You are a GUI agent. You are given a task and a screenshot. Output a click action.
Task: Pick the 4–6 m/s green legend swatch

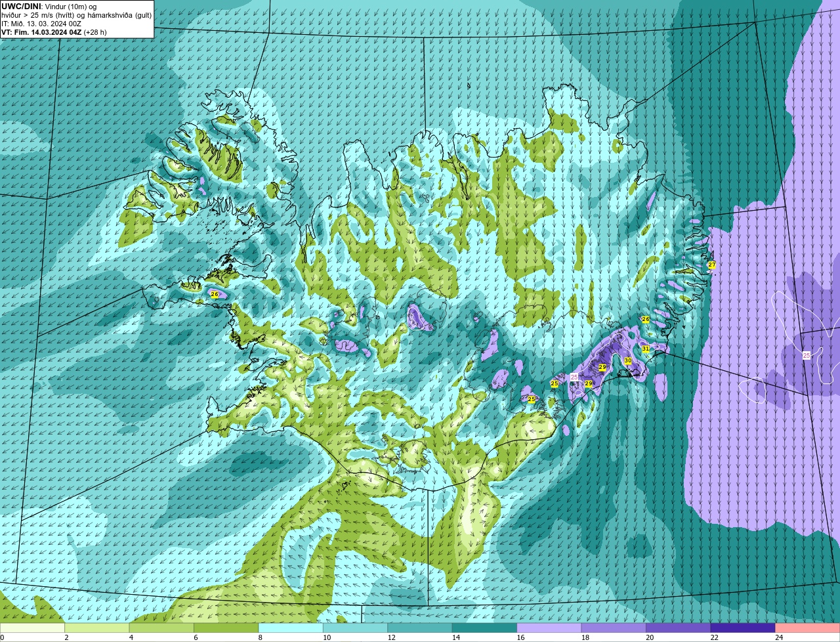(161, 628)
